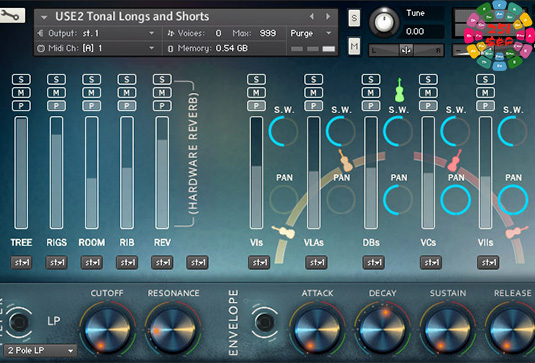Screen dimensions: 535x363
Task: Open the 2 Pole LP filter type dropdown
Action: [40, 350]
